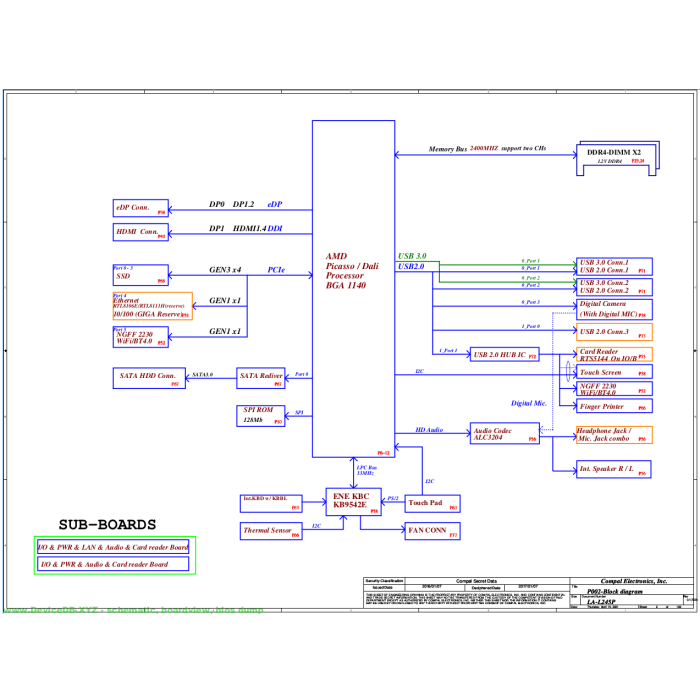Click the Headphone Jack / Mic. Jack combo box
Image resolution: width=700 pixels, height=700 pixels.
click(x=614, y=435)
